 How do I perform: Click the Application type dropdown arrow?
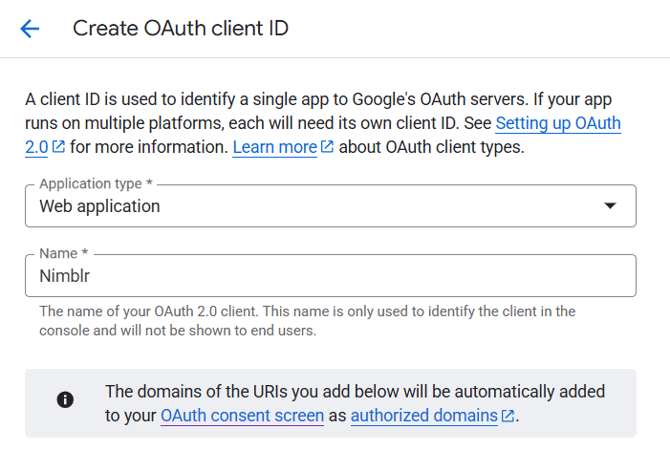point(610,206)
